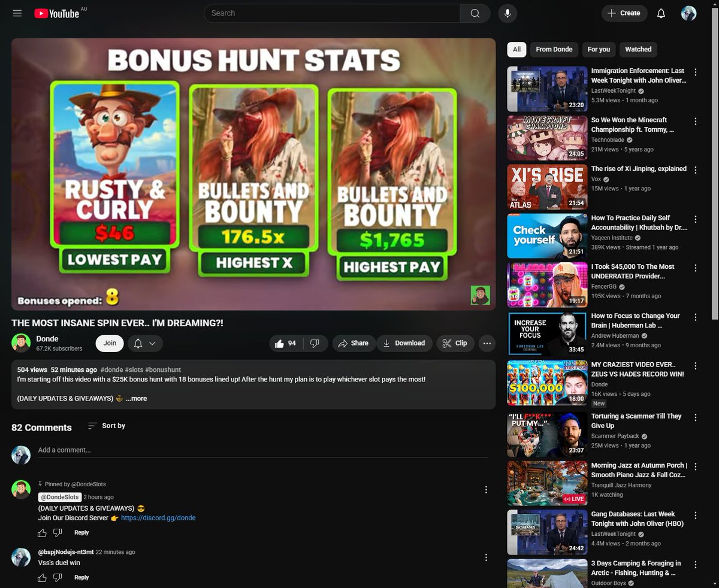Image resolution: width=719 pixels, height=588 pixels.
Task: Open Sort by comments menu
Action: pyautogui.click(x=106, y=426)
